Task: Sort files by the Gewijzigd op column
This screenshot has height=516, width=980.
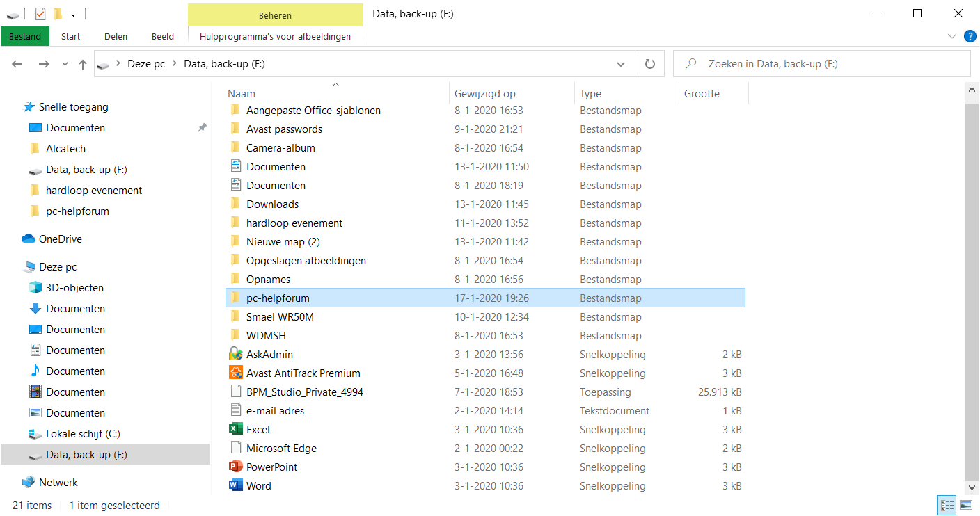Action: click(x=485, y=94)
